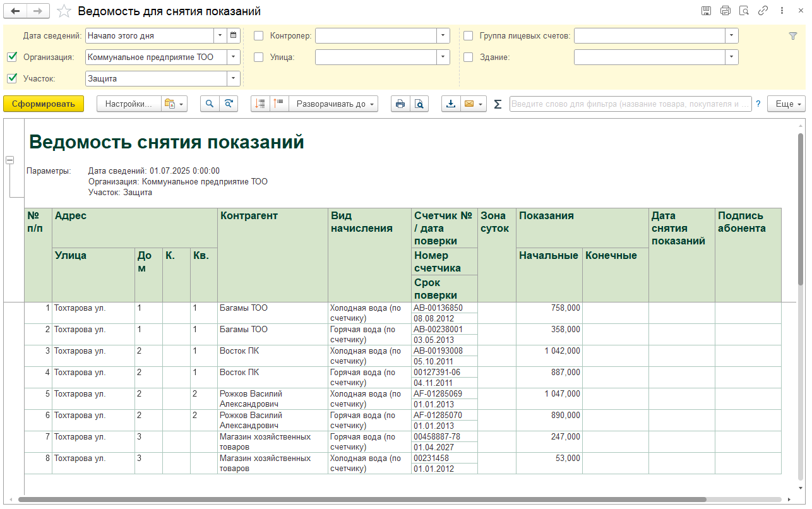Open the three-dot menu in the title bar
This screenshot has height=509, width=812.
tap(782, 11)
